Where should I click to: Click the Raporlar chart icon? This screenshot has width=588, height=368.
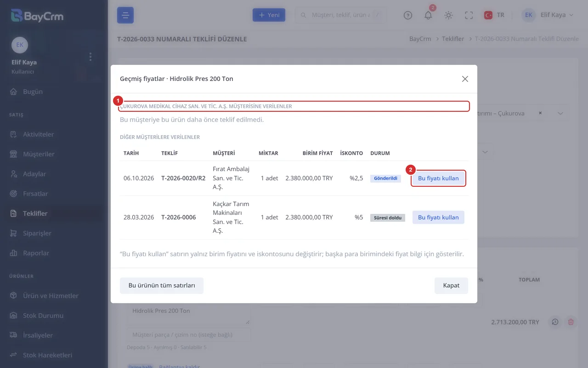click(14, 253)
